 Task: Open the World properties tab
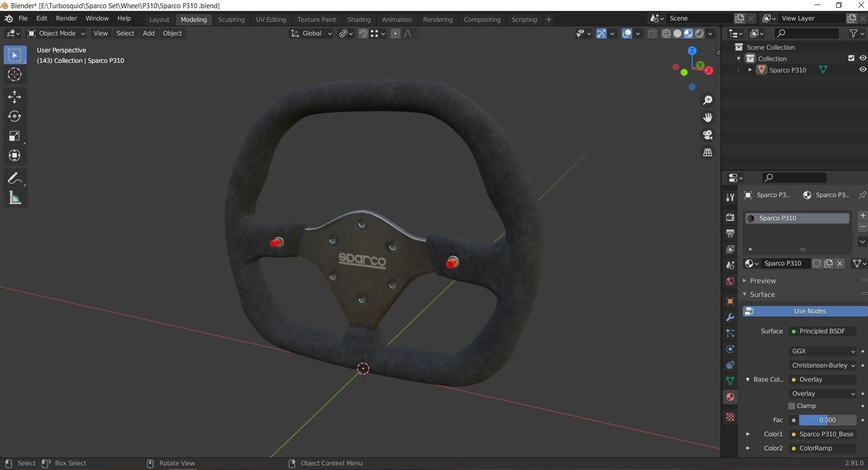point(730,281)
